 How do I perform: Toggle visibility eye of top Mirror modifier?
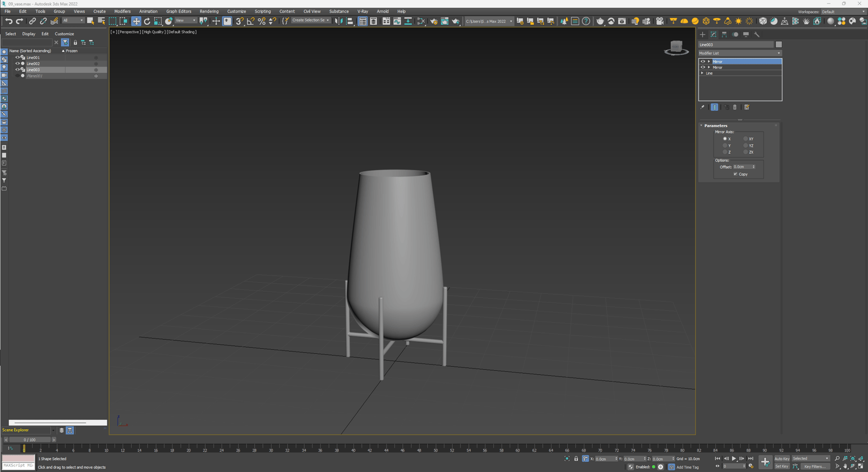tap(703, 62)
